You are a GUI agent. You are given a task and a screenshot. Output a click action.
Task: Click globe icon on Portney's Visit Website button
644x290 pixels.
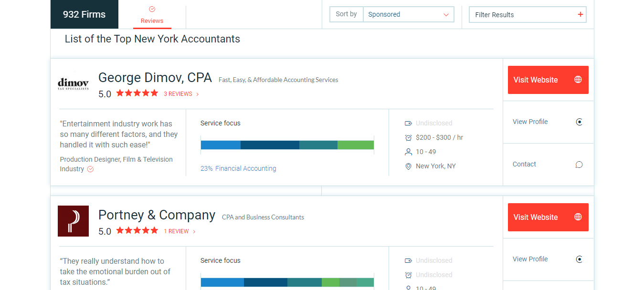578,217
